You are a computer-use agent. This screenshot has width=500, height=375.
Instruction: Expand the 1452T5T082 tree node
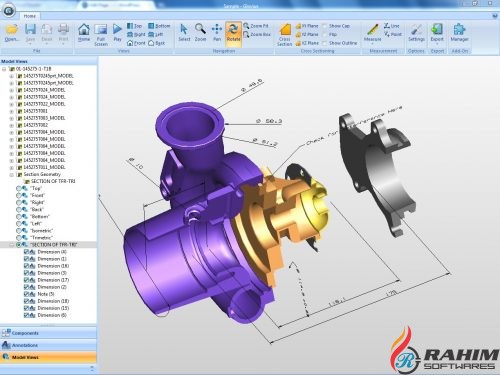(12, 125)
